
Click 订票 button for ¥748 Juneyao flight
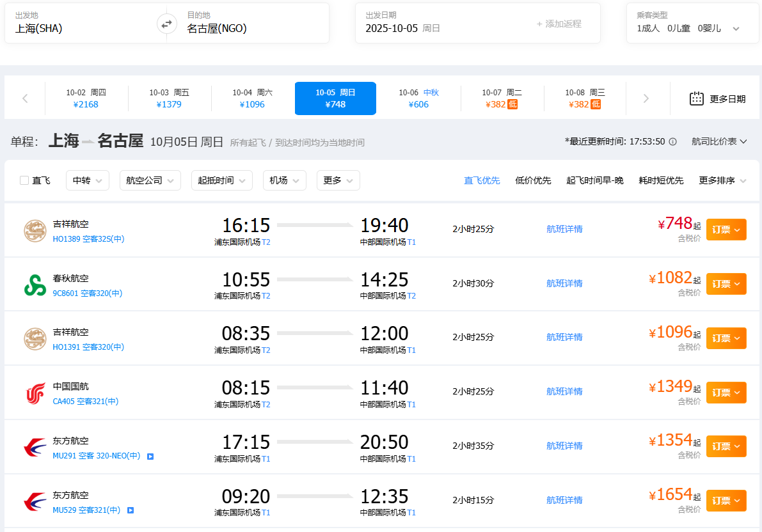726,230
